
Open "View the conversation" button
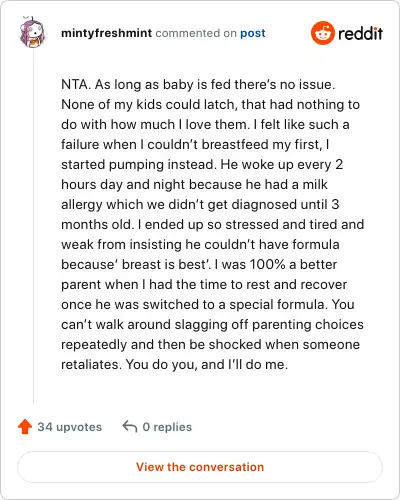pos(200,467)
